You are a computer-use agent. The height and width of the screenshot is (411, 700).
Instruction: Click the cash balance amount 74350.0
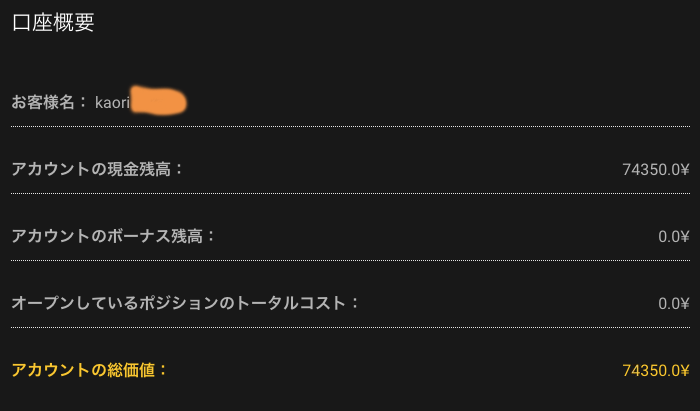649,170
